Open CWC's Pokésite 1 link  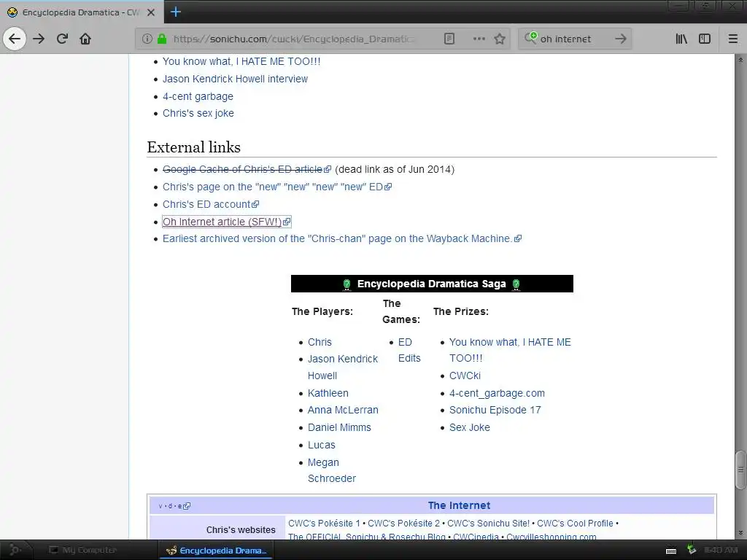[x=324, y=524]
